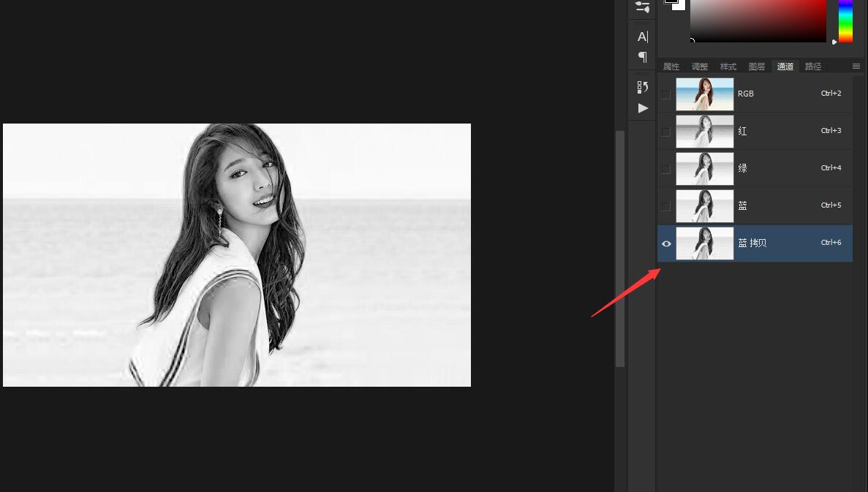
Task: Open the History panel icon
Action: 643,87
